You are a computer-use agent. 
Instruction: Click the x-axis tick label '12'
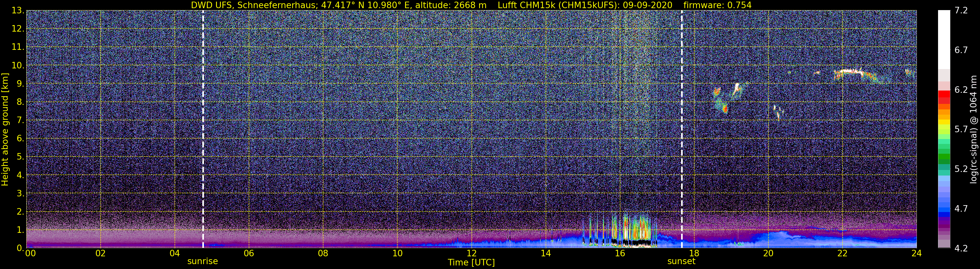pyautogui.click(x=471, y=253)
